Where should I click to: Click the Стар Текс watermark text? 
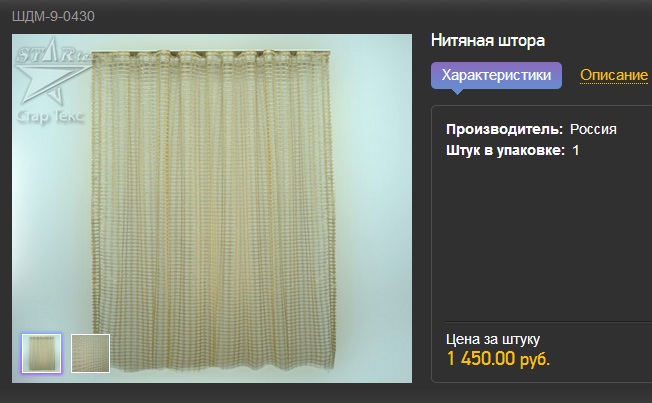pyautogui.click(x=50, y=116)
